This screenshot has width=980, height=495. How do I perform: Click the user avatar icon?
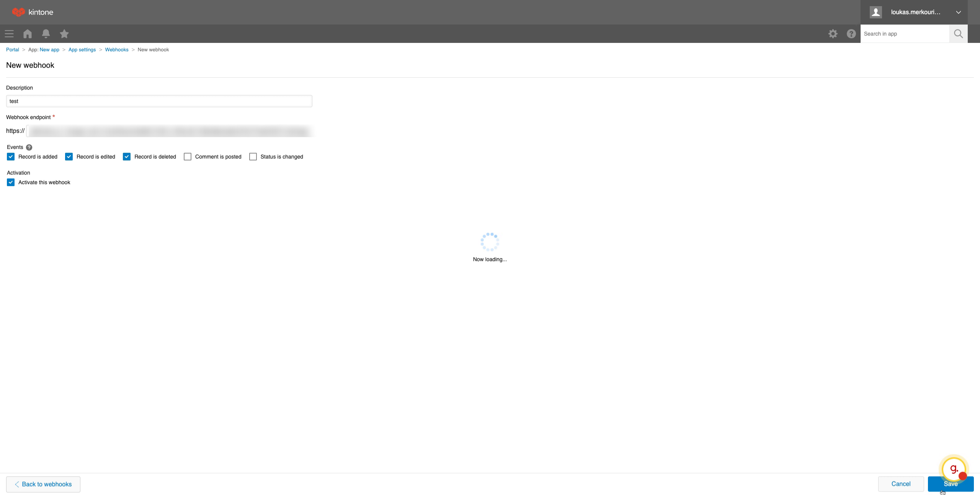(876, 12)
